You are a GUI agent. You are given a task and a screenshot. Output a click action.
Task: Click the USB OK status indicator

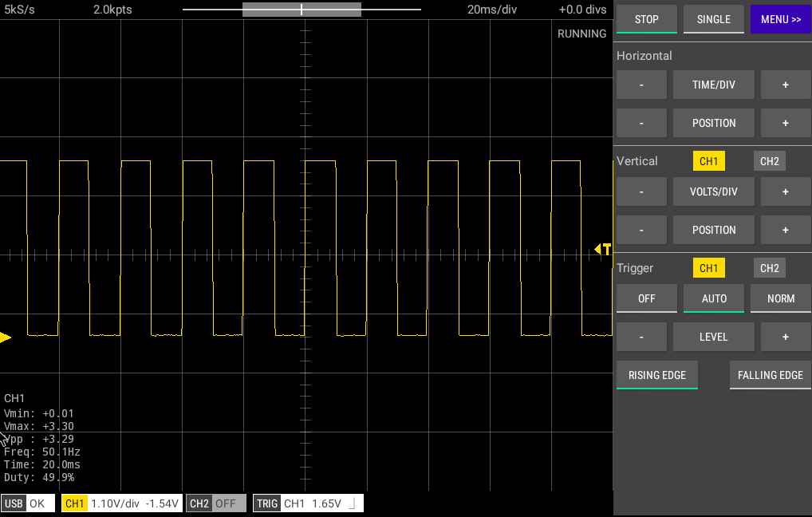tap(27, 503)
